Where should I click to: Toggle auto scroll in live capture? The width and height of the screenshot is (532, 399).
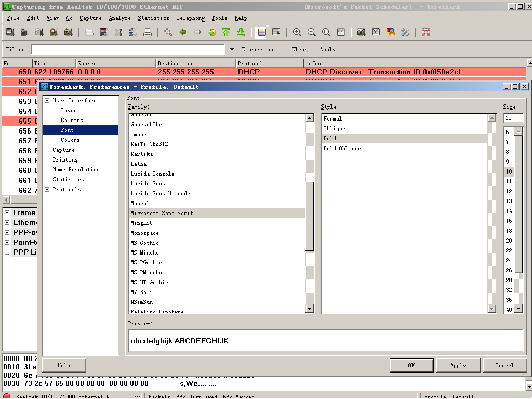[276, 32]
